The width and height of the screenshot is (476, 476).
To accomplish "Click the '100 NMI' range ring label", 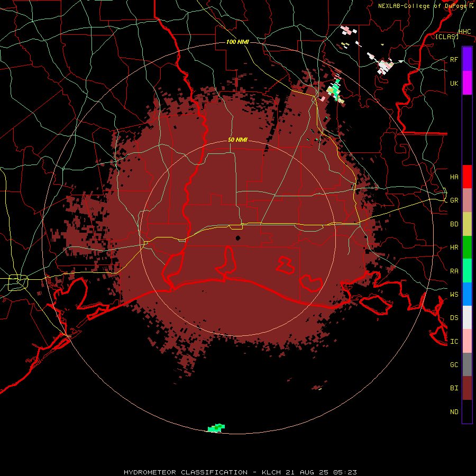I will pyautogui.click(x=237, y=42).
